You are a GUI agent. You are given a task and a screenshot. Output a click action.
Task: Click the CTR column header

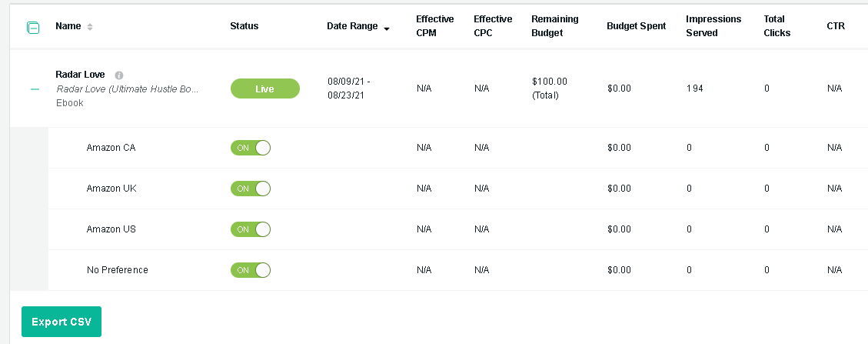pyautogui.click(x=835, y=26)
